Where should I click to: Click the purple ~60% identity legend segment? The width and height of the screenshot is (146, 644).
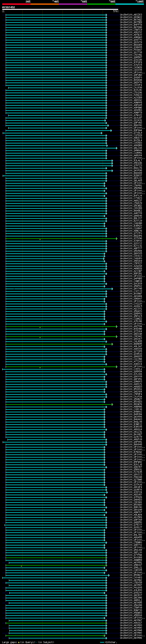tap(73, 4)
